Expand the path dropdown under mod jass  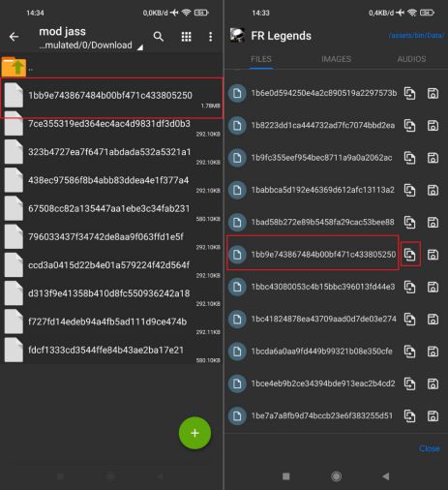[x=140, y=47]
